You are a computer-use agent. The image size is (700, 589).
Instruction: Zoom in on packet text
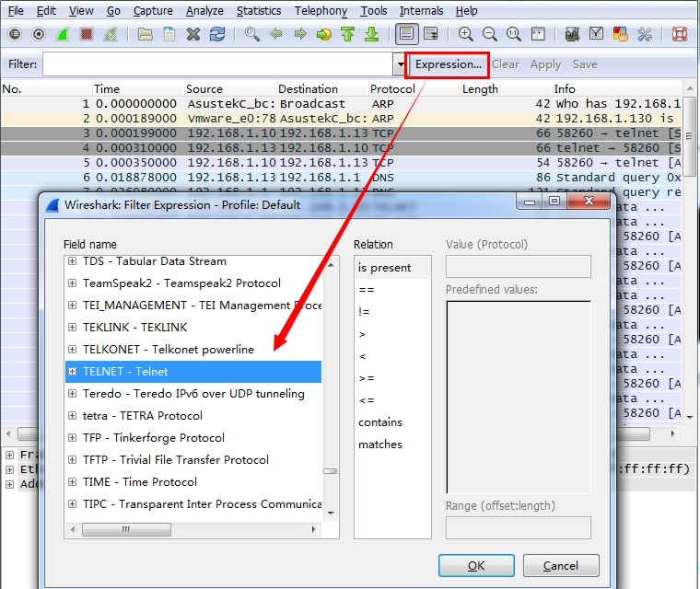point(466,34)
